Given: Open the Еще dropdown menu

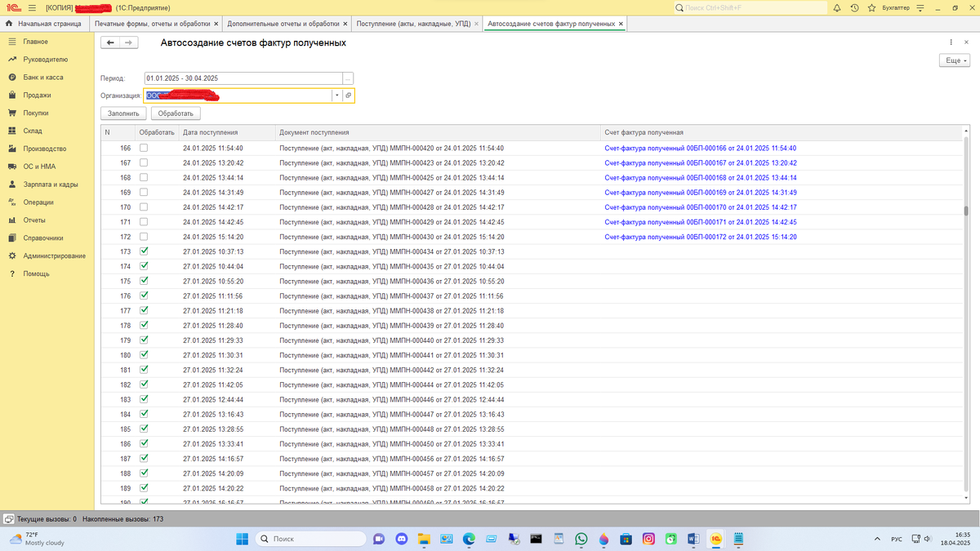Looking at the screenshot, I should point(956,60).
